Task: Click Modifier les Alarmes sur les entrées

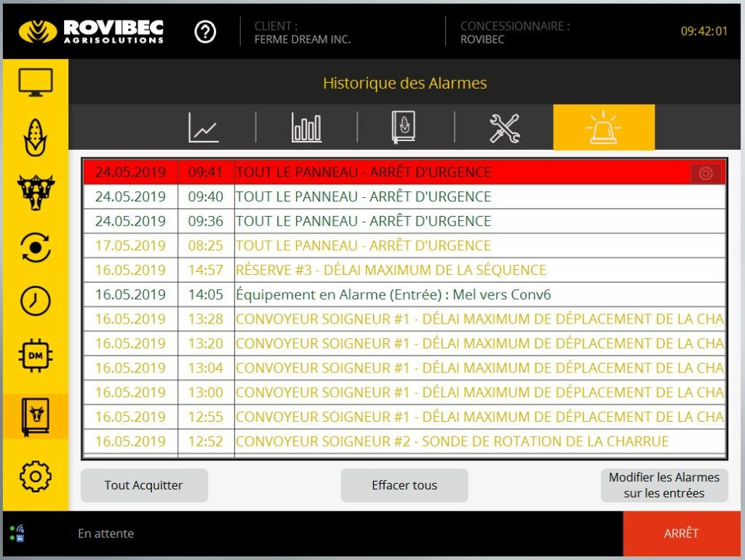Action: pyautogui.click(x=664, y=485)
